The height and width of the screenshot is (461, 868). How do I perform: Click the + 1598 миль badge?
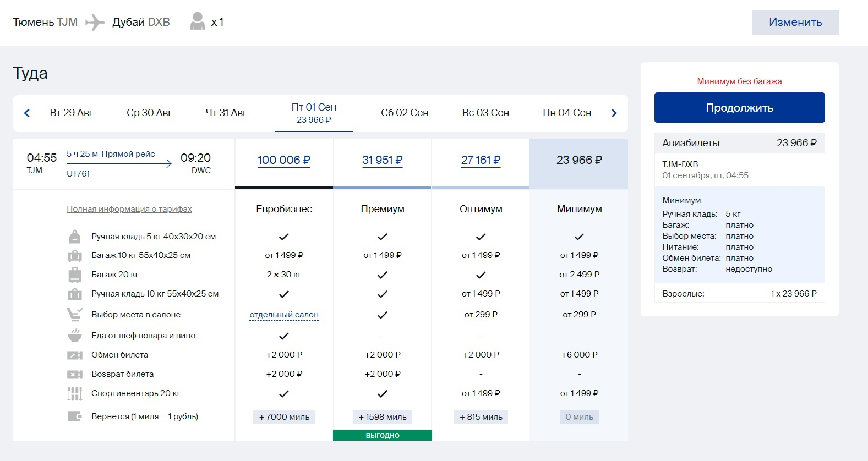coord(383,417)
